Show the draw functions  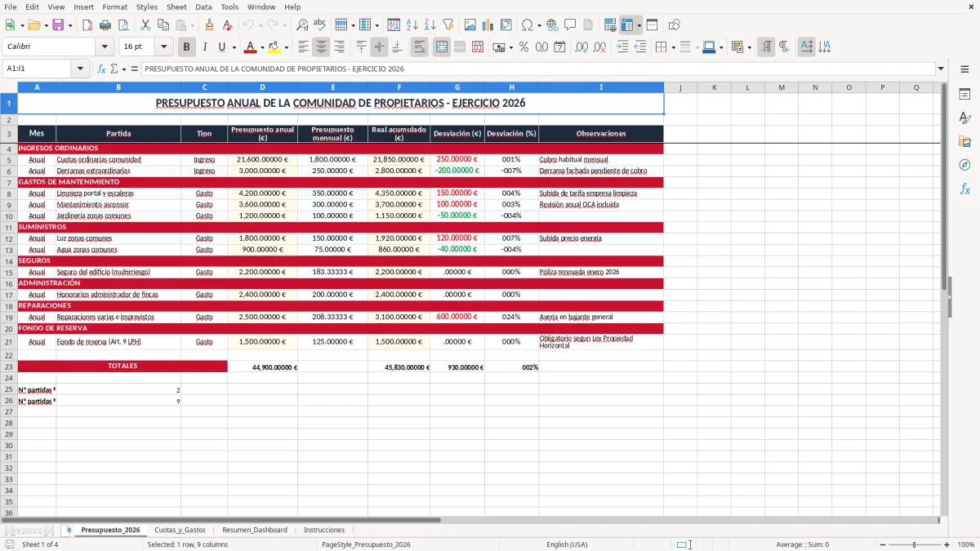[x=675, y=25]
